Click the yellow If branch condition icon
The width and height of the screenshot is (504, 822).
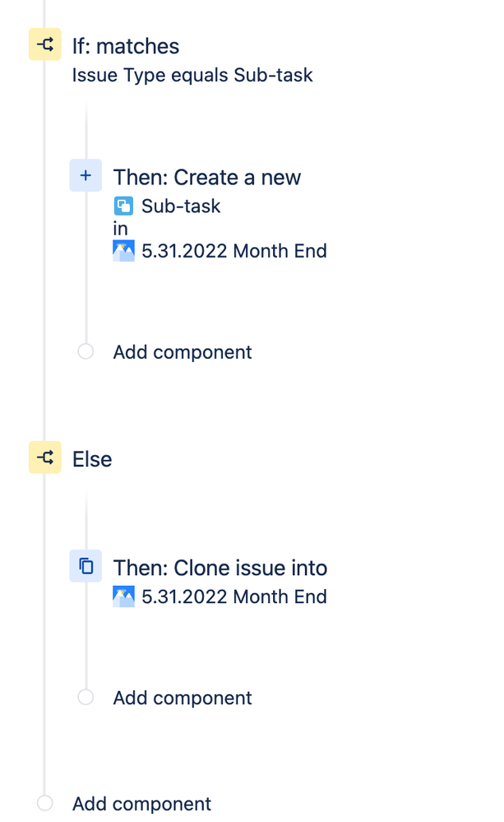click(x=45, y=44)
